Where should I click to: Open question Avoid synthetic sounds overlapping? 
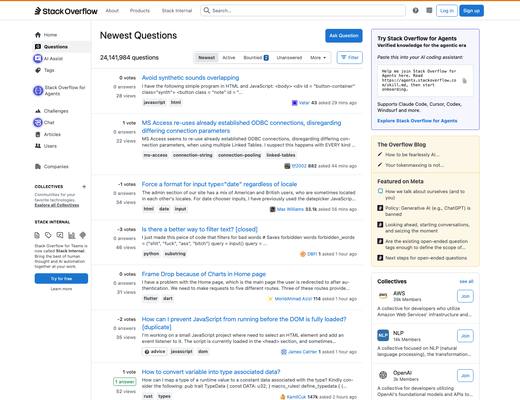[190, 78]
